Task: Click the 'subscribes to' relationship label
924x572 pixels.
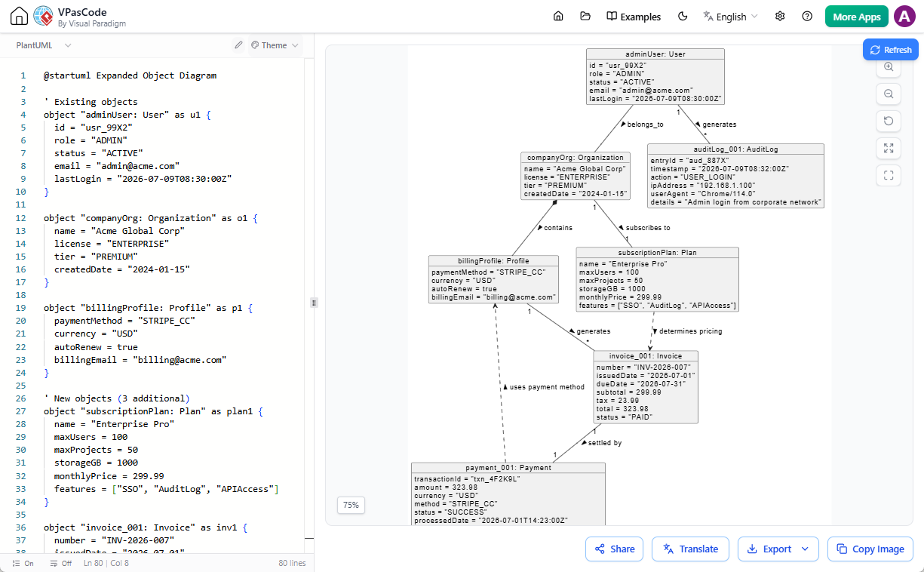Action: coord(648,227)
